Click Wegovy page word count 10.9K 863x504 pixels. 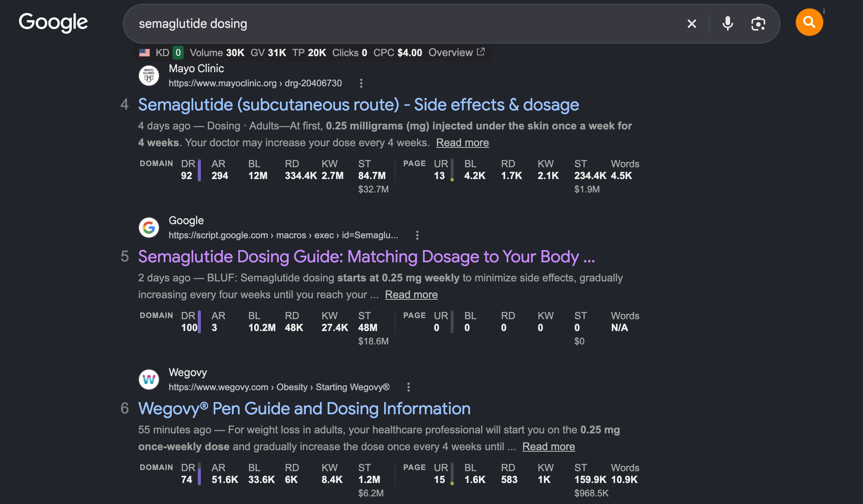click(624, 480)
